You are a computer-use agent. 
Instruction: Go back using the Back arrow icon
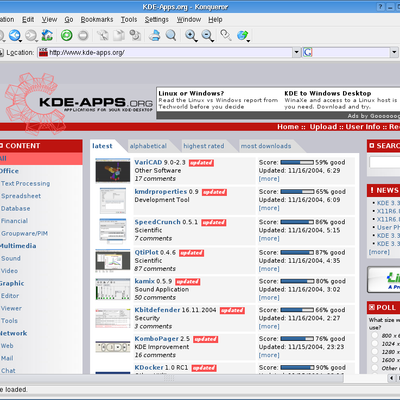tap(14, 35)
